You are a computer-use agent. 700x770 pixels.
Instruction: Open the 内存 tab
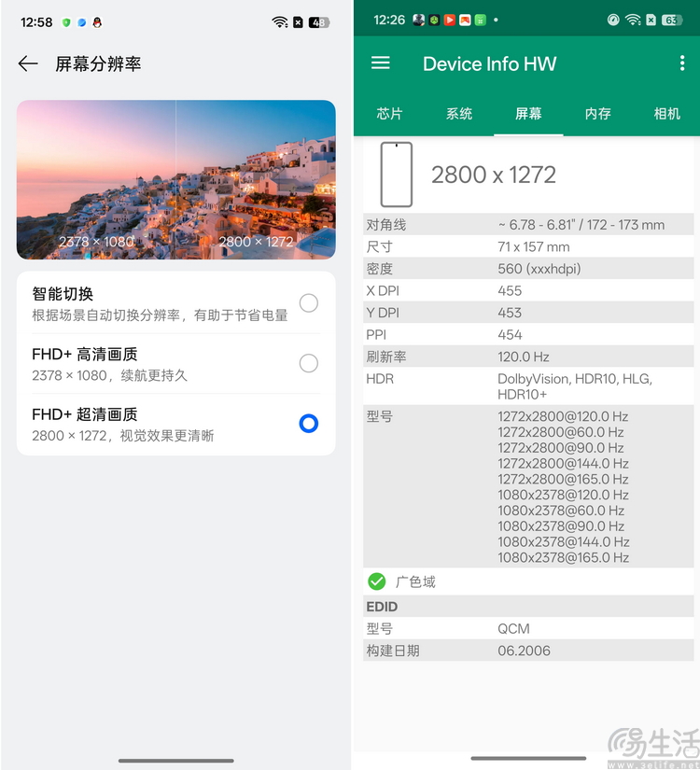(x=597, y=113)
